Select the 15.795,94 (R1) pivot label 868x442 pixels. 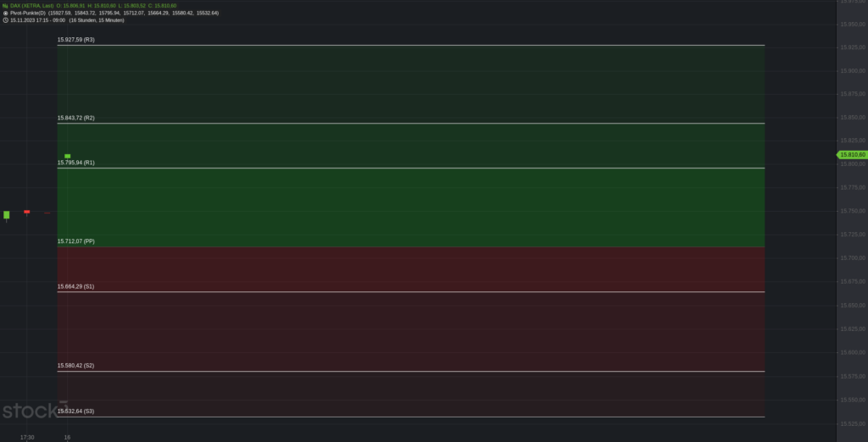click(x=75, y=163)
